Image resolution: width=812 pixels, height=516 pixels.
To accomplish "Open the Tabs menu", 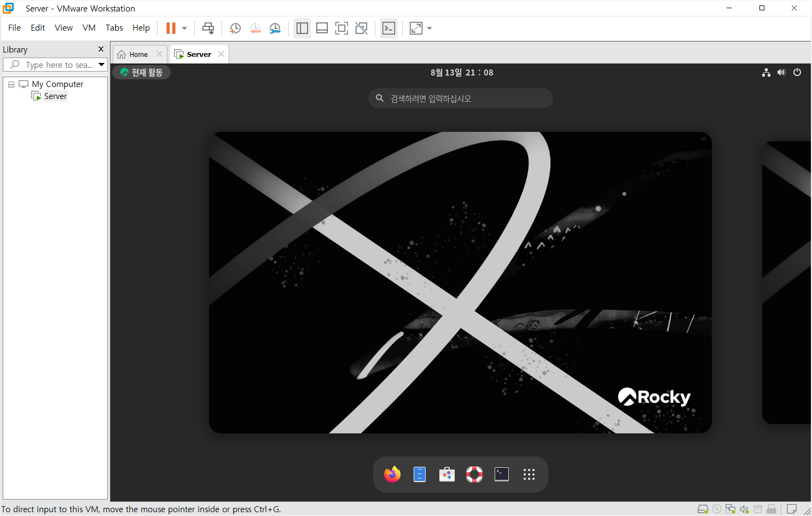I will click(114, 27).
